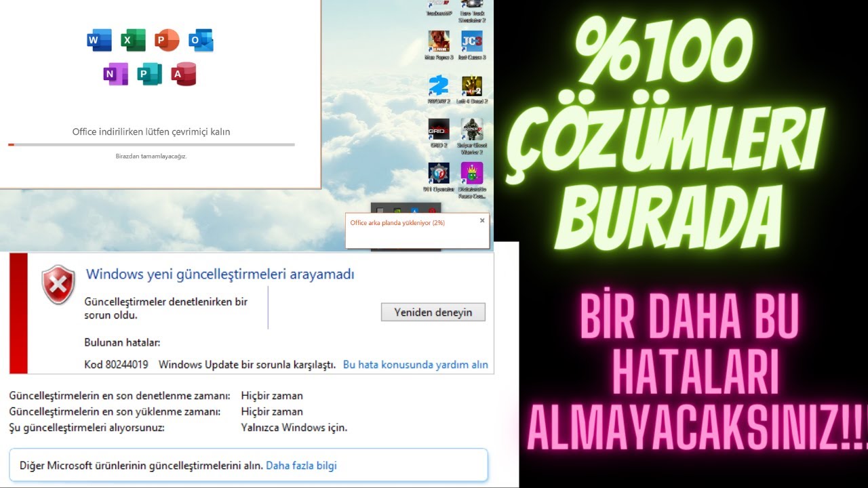The width and height of the screenshot is (868, 488).
Task: Close the Office background install notification
Action: [x=482, y=220]
